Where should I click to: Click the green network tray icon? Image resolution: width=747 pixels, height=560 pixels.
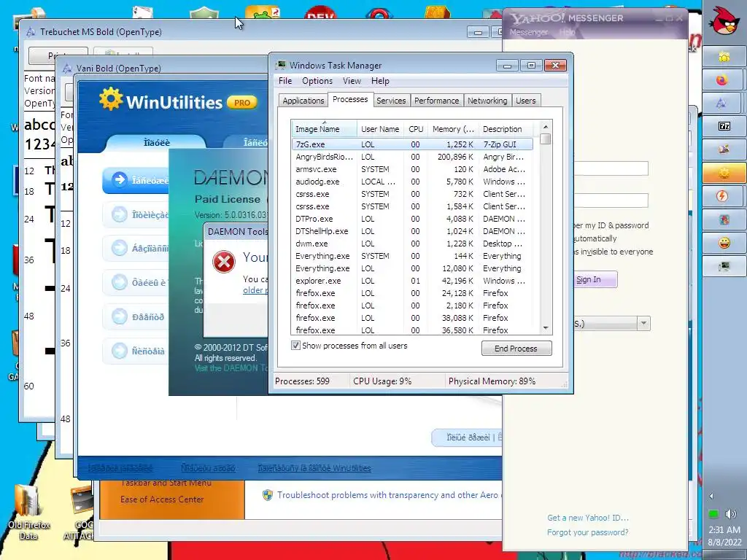pos(713,514)
